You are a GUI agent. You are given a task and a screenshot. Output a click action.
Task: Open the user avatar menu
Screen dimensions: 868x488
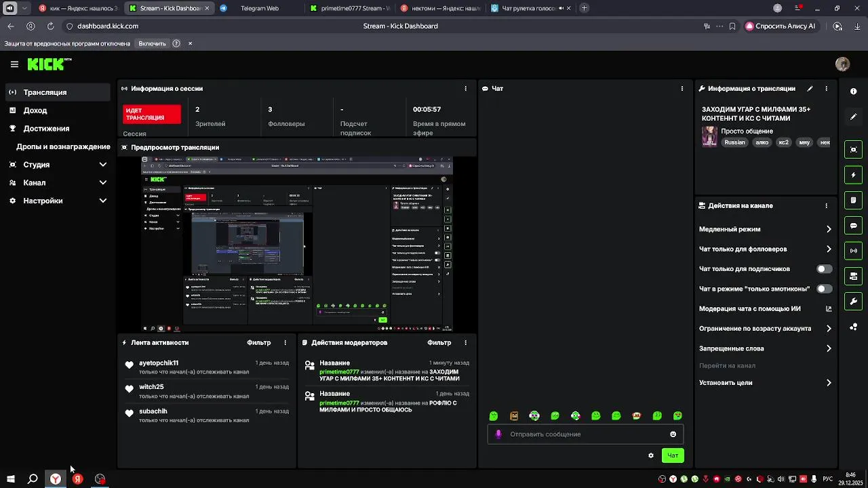[x=842, y=64]
